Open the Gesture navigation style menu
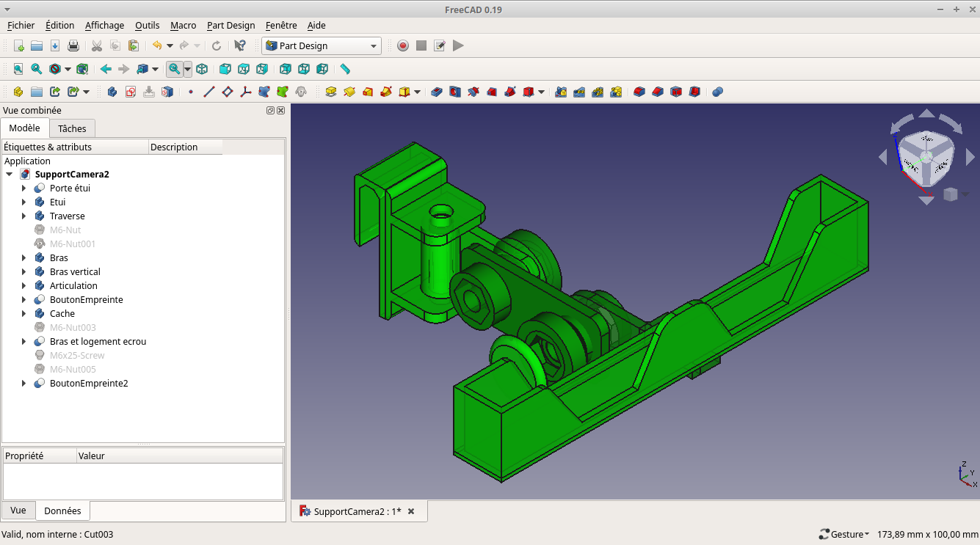The width and height of the screenshot is (980, 545). [844, 535]
